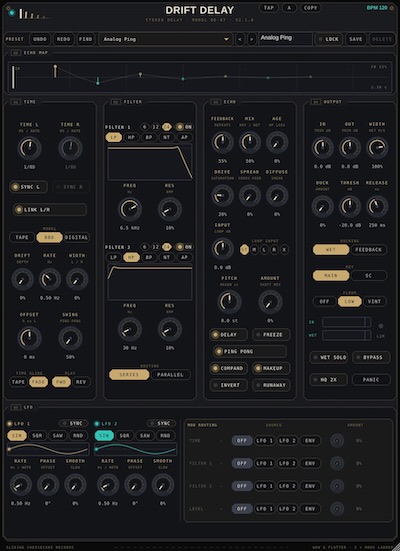
Task: Go to previous preset arrow
Action: click(240, 39)
